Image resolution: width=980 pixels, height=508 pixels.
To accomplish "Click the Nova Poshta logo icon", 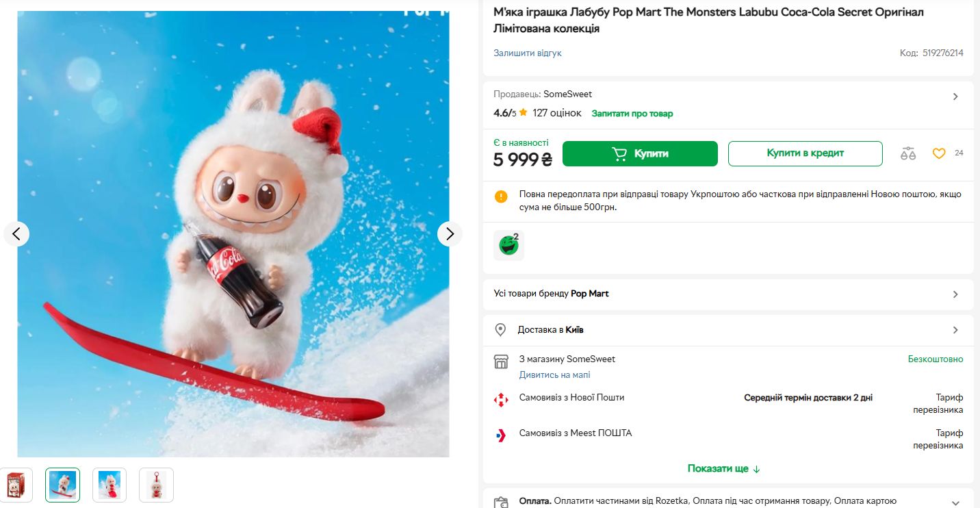I will click(501, 399).
